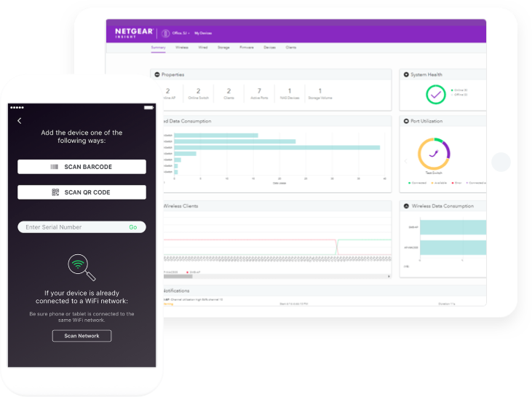Tap the SCAN QR CODE button
532x397 pixels.
(x=82, y=192)
